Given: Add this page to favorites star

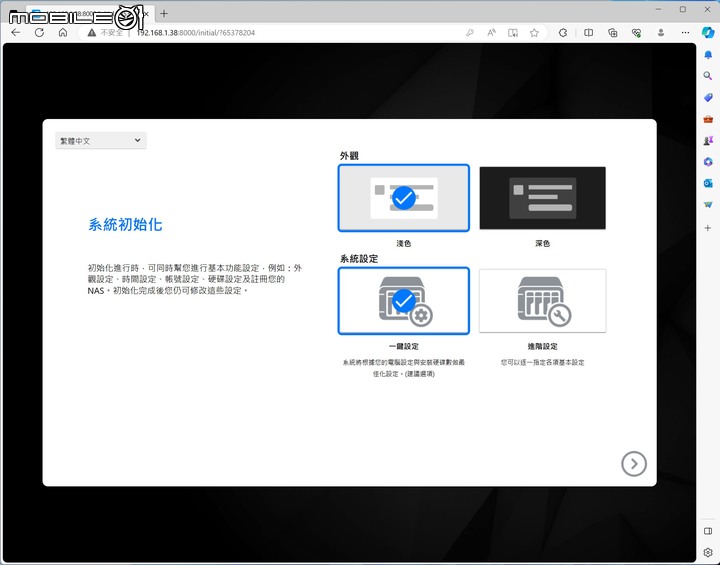Looking at the screenshot, I should coord(534,33).
